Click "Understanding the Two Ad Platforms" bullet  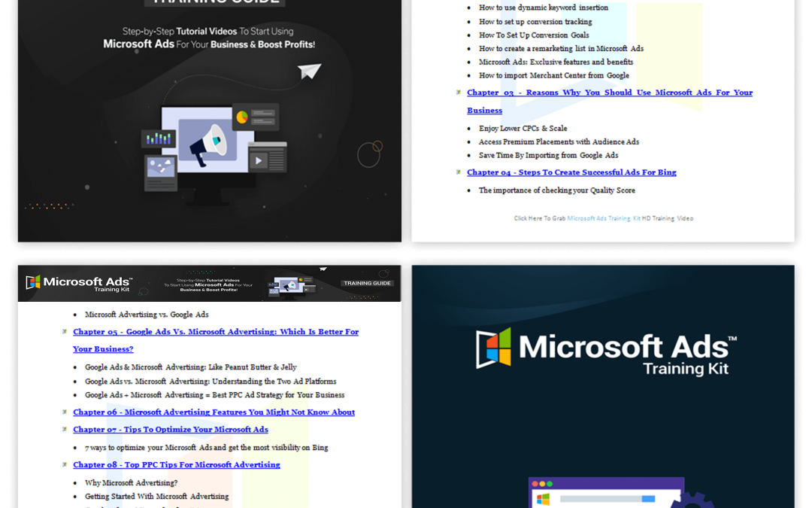(211, 381)
